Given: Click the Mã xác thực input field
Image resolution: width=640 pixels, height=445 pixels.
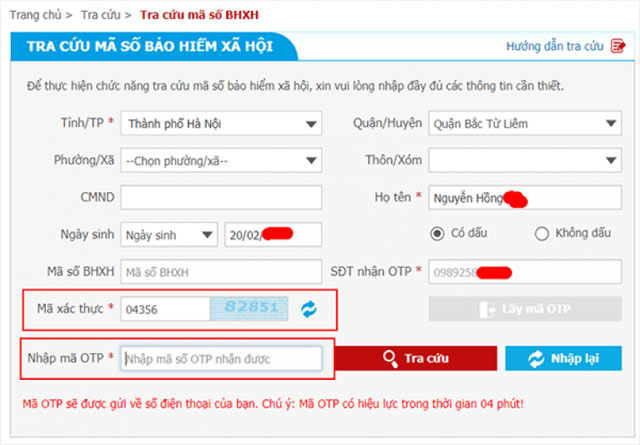Looking at the screenshot, I should 165,309.
